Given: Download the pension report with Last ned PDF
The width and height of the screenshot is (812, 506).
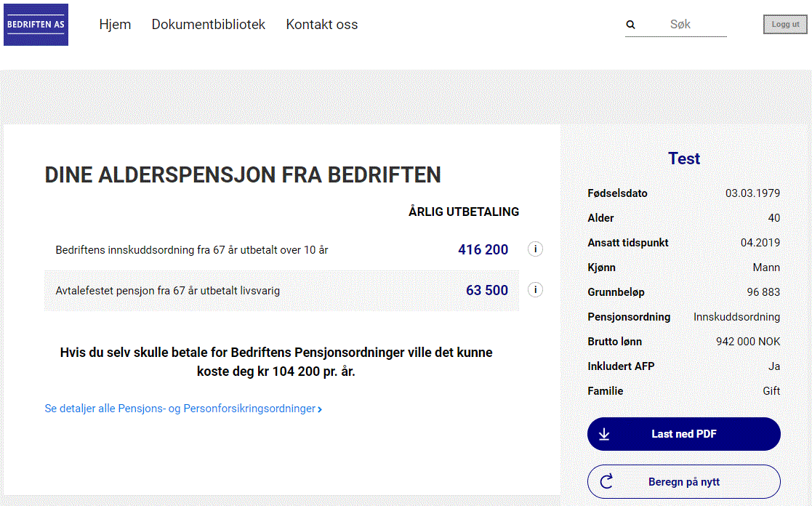Looking at the screenshot, I should (x=683, y=434).
